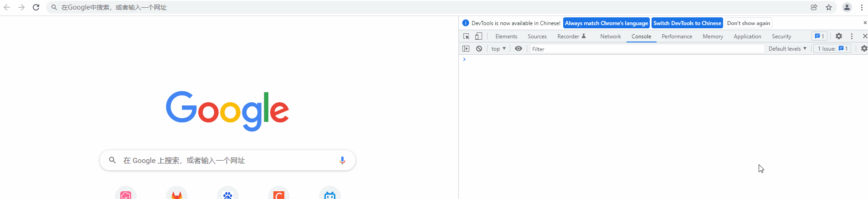Click the 1 Issue link
Viewport: 868px width, 199px height.
click(x=832, y=49)
